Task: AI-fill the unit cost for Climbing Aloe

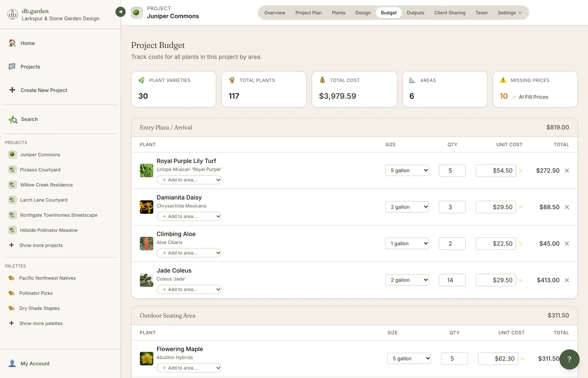Action: point(520,244)
